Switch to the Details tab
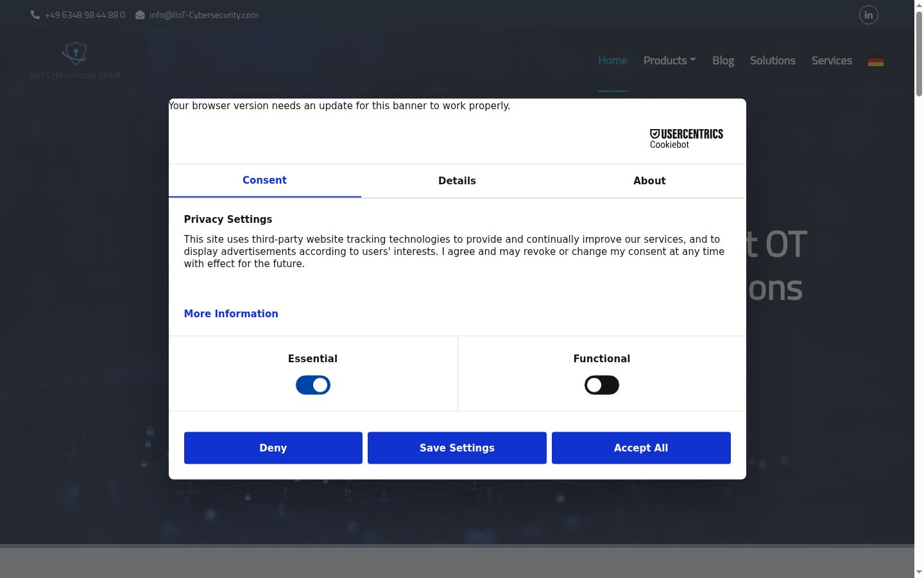924x578 pixels. click(x=457, y=181)
